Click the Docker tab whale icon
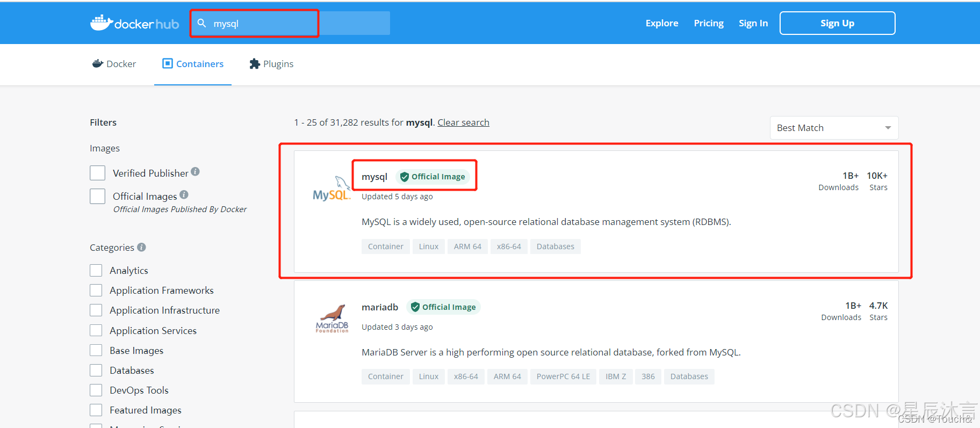 98,63
